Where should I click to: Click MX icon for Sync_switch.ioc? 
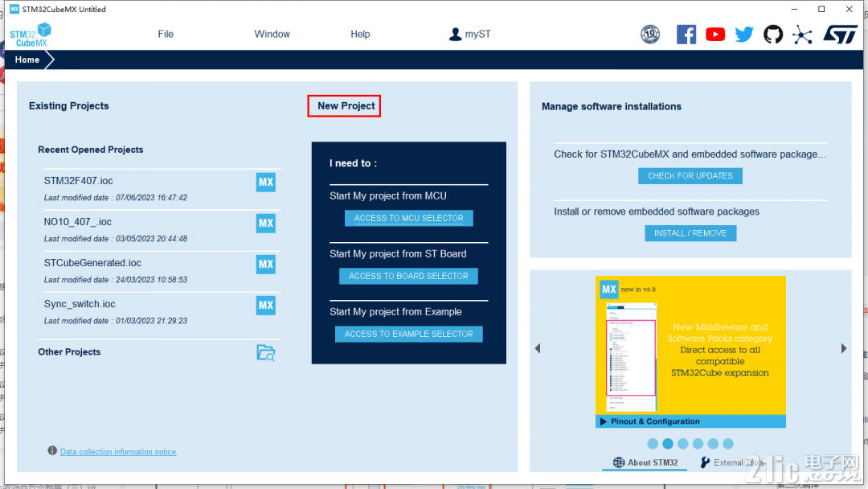266,305
